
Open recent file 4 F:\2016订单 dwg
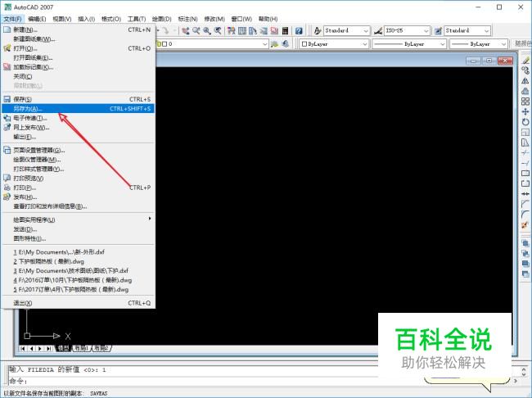pyautogui.click(x=78, y=280)
